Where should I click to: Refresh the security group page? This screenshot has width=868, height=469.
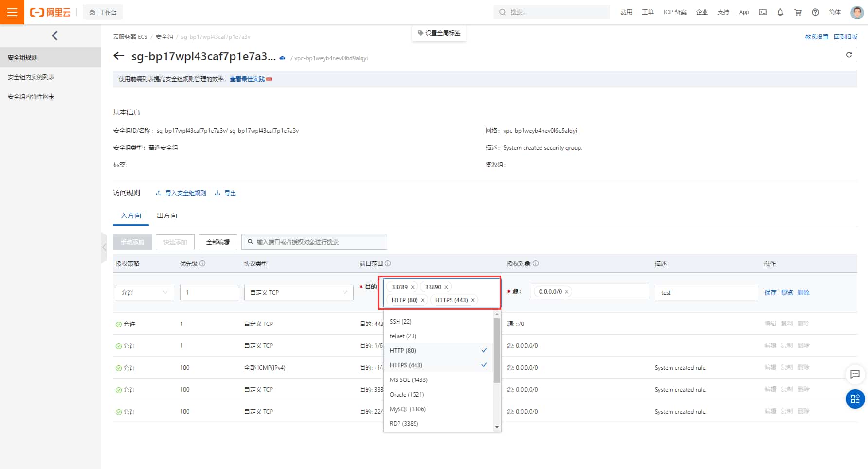[849, 54]
